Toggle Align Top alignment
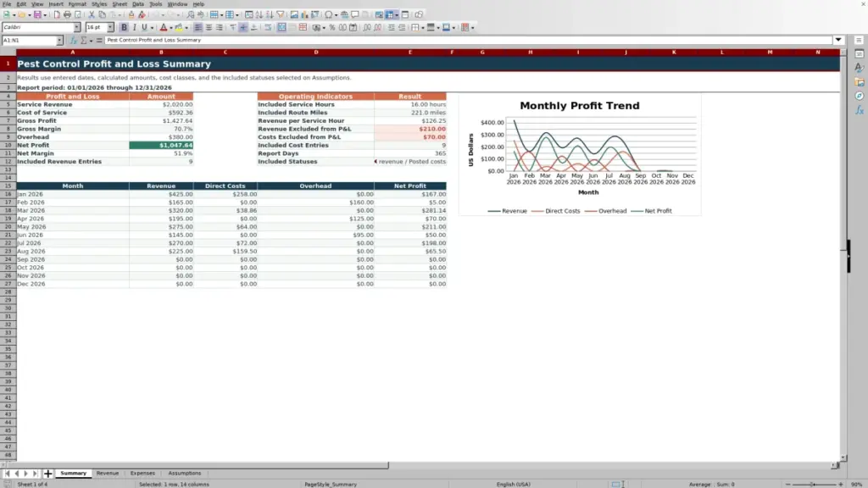 [233, 28]
